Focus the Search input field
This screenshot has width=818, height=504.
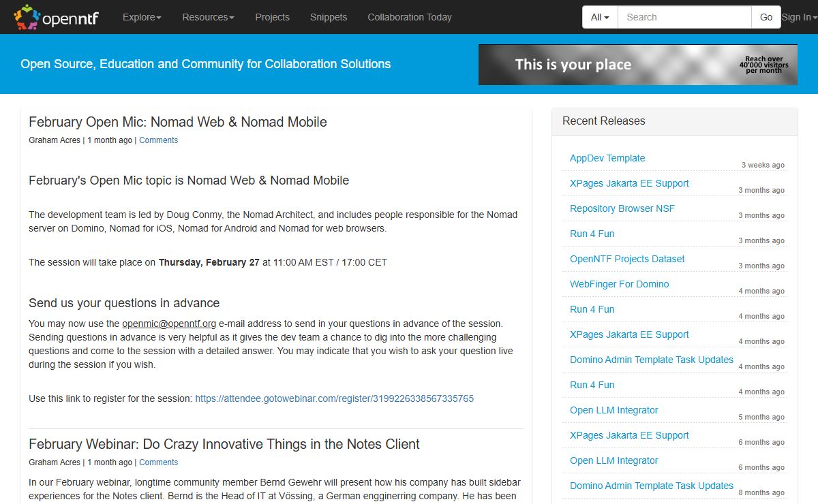(x=684, y=17)
